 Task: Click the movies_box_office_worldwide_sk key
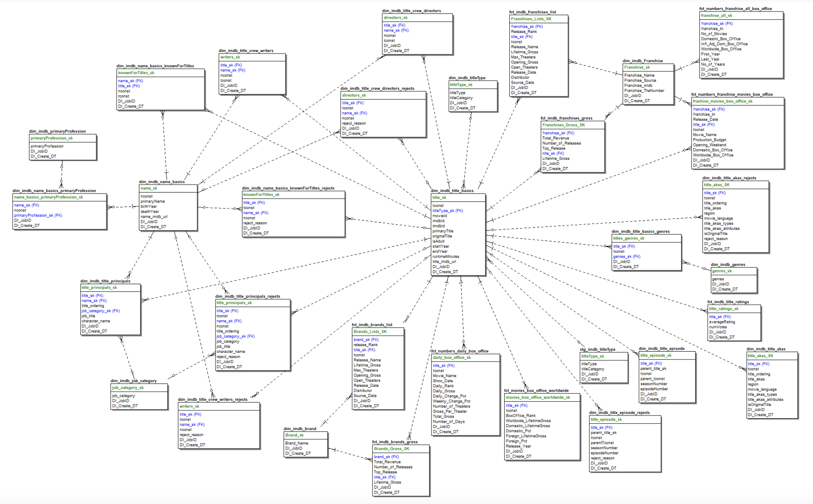[x=538, y=398]
